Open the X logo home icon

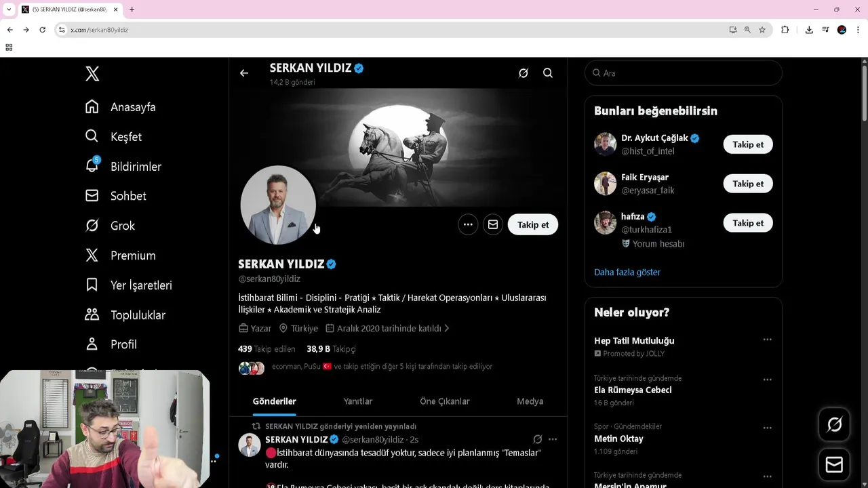tap(92, 74)
